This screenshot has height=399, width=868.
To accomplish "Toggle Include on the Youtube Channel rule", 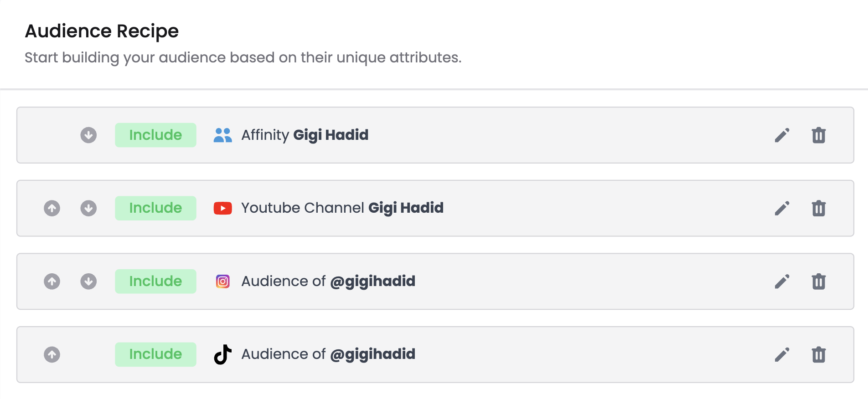I will coord(155,208).
